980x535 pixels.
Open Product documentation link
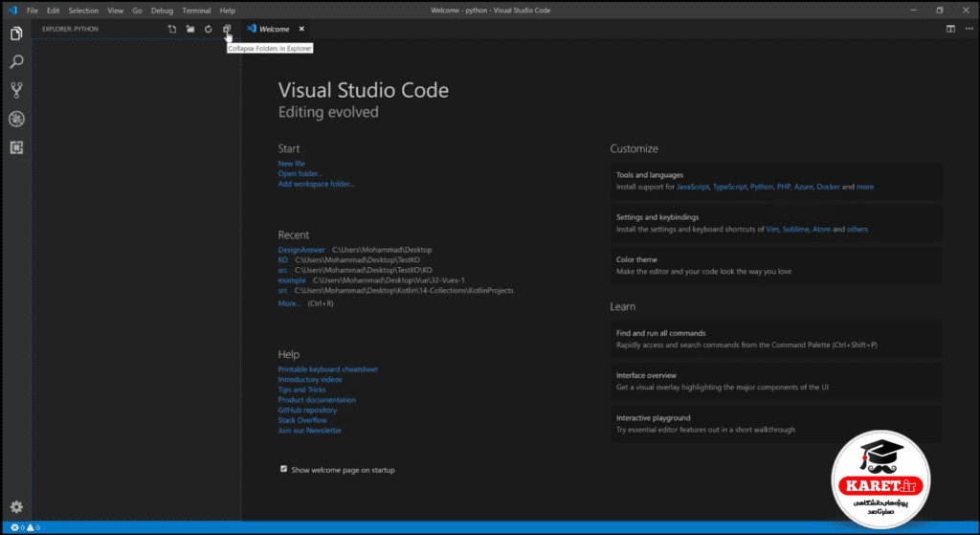[x=317, y=399]
